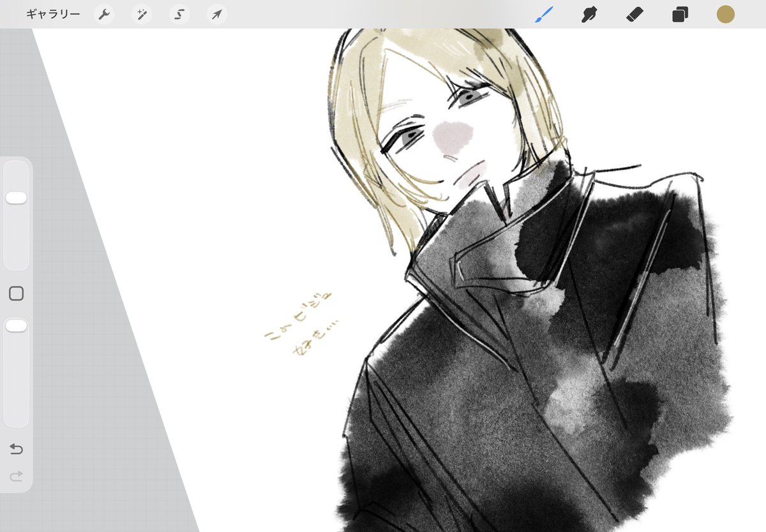Select the Eraser tool
766x532 pixels.
(635, 14)
